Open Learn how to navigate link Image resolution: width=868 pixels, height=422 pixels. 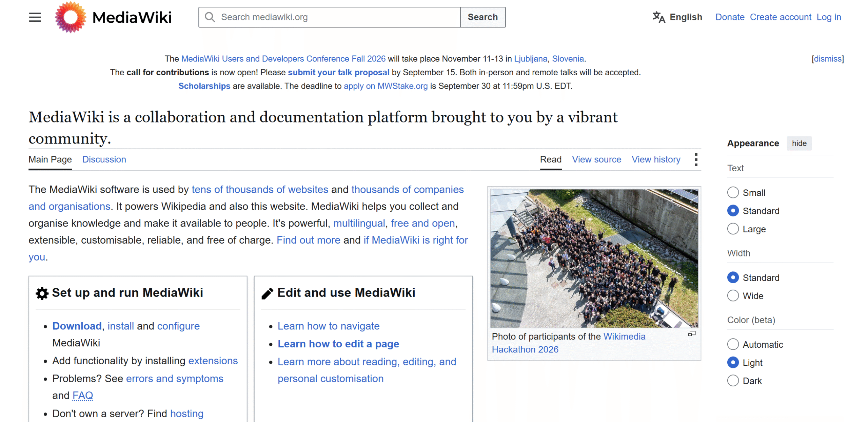click(328, 326)
